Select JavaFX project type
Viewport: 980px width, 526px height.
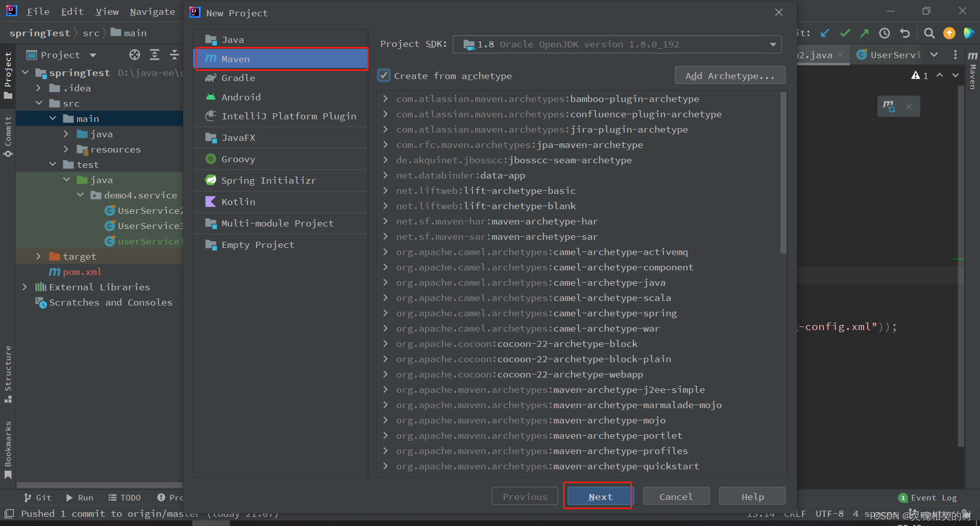(280, 137)
